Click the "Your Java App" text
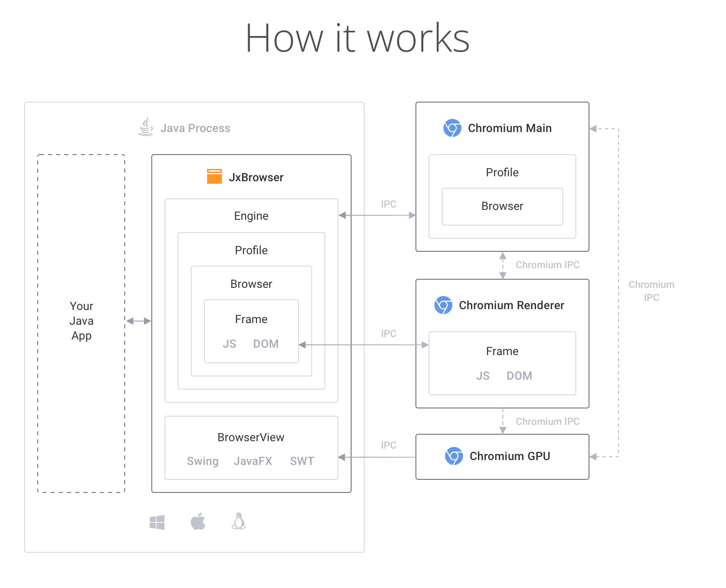Image resolution: width=726 pixels, height=588 pixels. [x=82, y=321]
